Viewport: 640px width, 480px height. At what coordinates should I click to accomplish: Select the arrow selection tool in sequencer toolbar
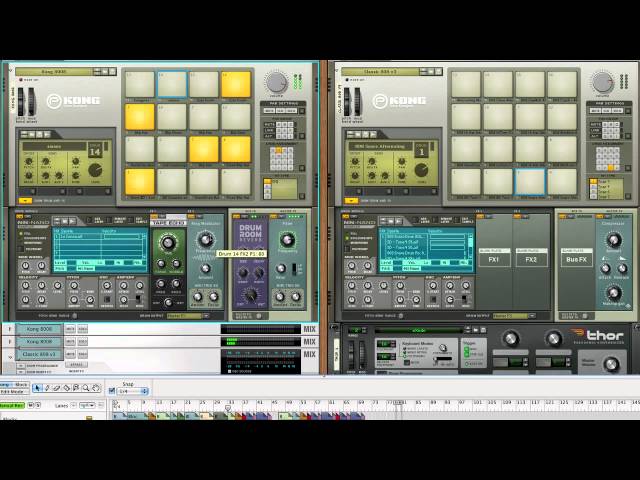pos(38,388)
